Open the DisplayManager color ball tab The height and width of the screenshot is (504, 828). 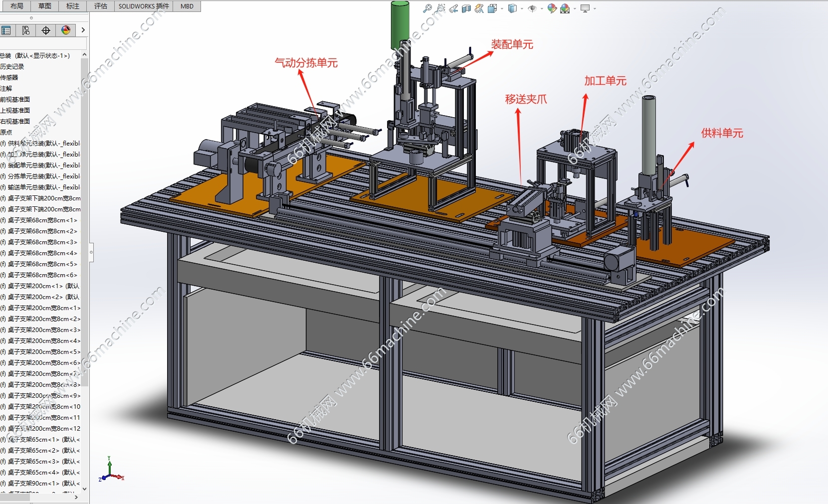tap(66, 30)
